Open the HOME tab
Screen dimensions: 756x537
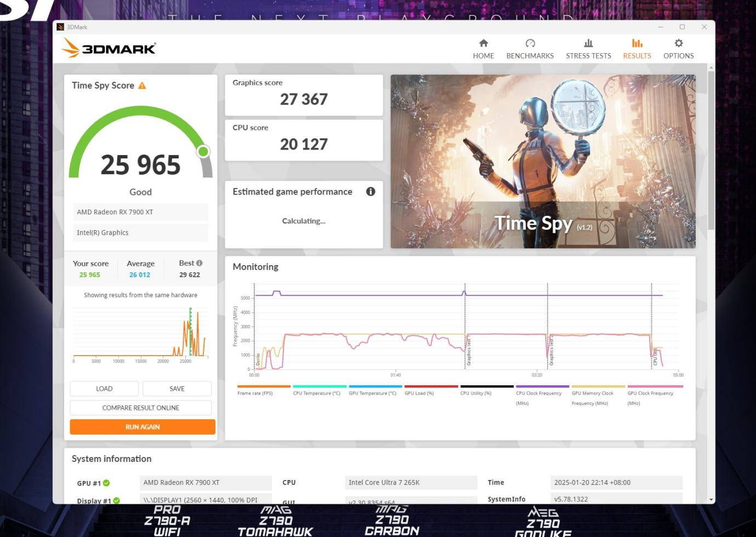point(483,49)
